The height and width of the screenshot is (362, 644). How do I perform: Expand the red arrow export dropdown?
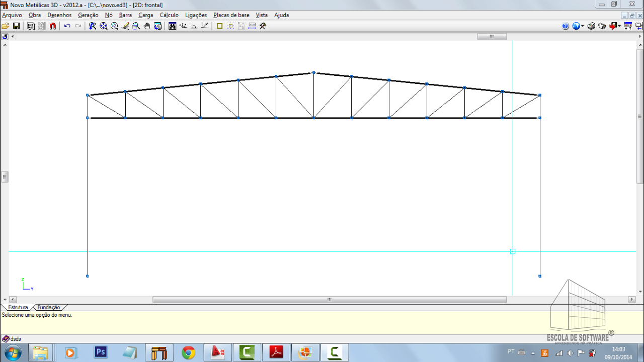[619, 26]
